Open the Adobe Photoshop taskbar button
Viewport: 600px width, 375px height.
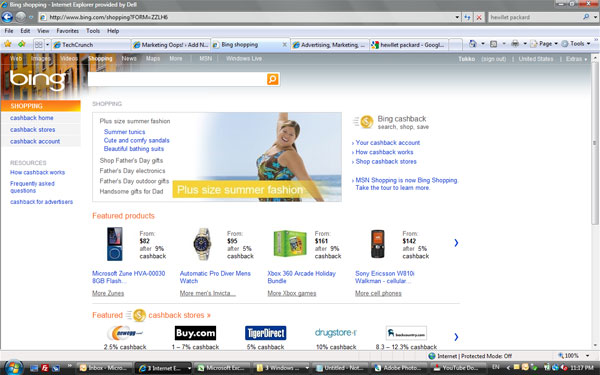(400, 368)
